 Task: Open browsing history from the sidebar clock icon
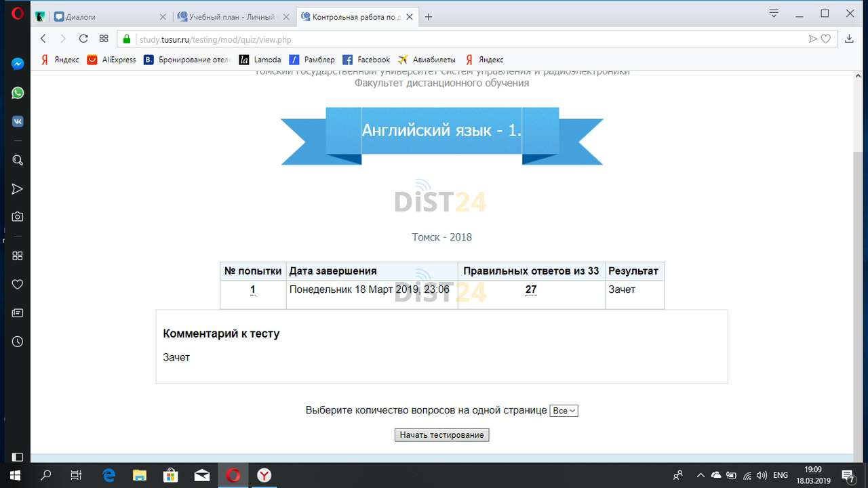17,342
